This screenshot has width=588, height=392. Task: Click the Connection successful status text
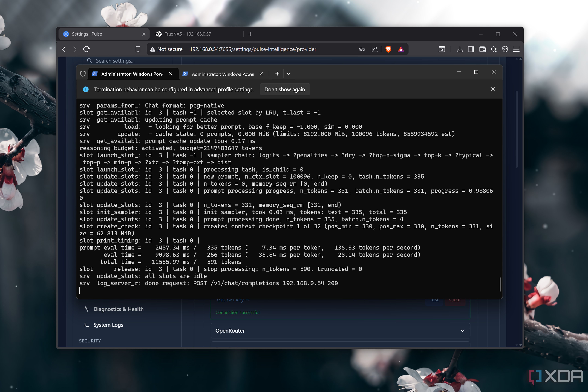[238, 313]
